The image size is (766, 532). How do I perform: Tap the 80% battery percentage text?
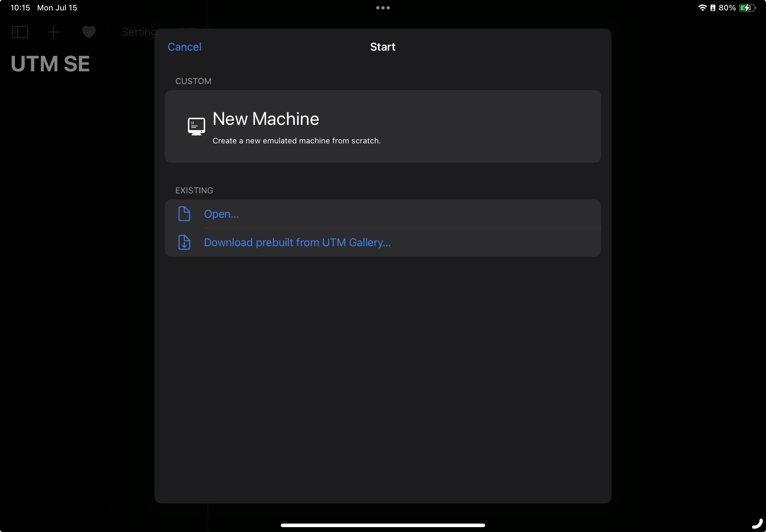click(x=727, y=8)
